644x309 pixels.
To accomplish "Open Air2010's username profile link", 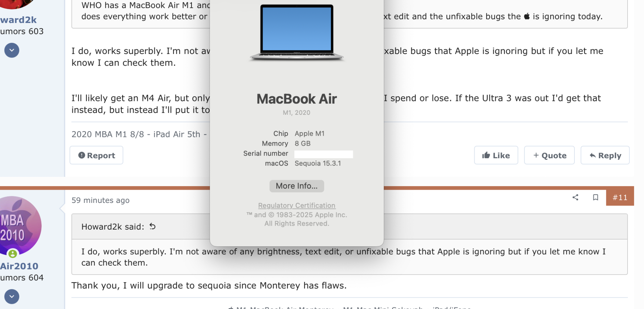I will (19, 266).
